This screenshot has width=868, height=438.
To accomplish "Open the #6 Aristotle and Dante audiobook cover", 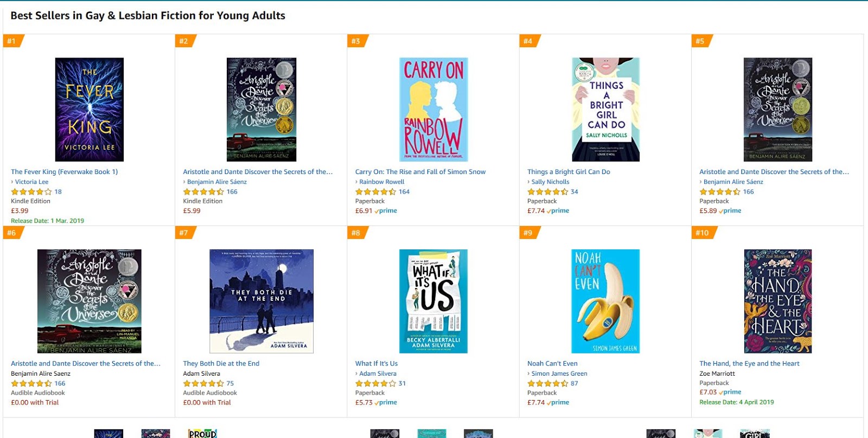I will coord(90,301).
